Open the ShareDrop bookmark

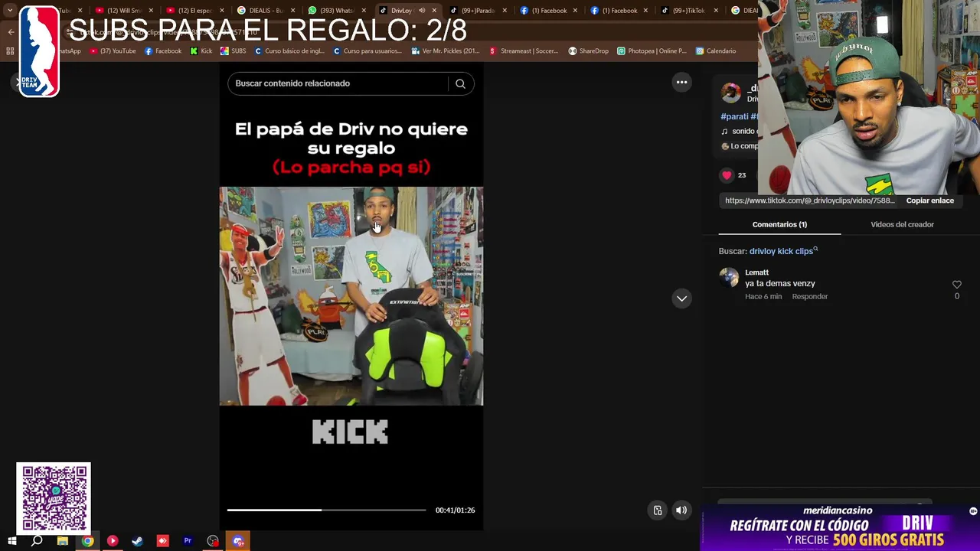pyautogui.click(x=589, y=51)
